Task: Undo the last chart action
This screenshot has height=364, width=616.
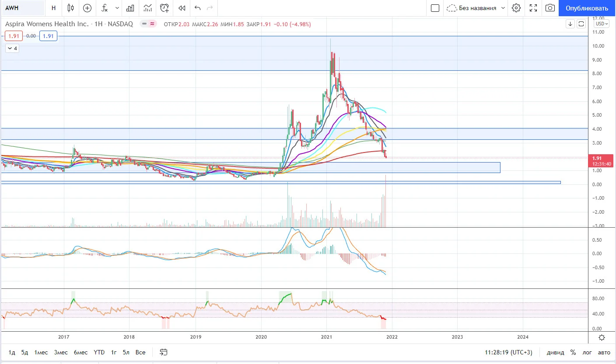Action: [198, 8]
